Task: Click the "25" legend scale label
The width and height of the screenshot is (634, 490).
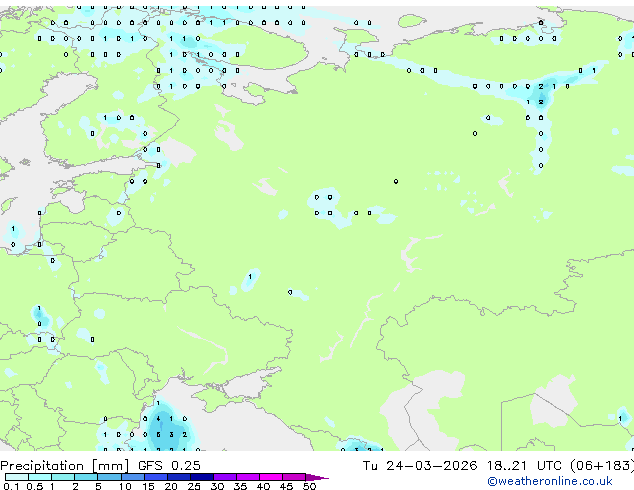Action: [194, 486]
